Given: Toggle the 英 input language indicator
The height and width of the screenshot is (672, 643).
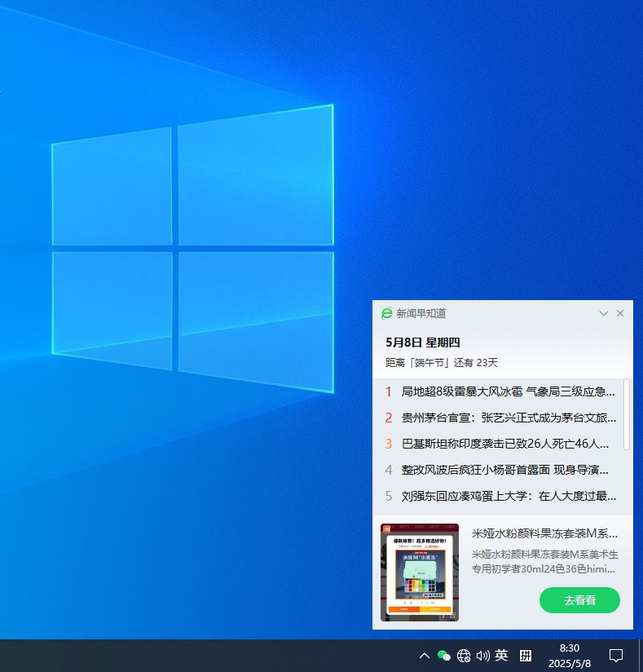Looking at the screenshot, I should [x=501, y=655].
